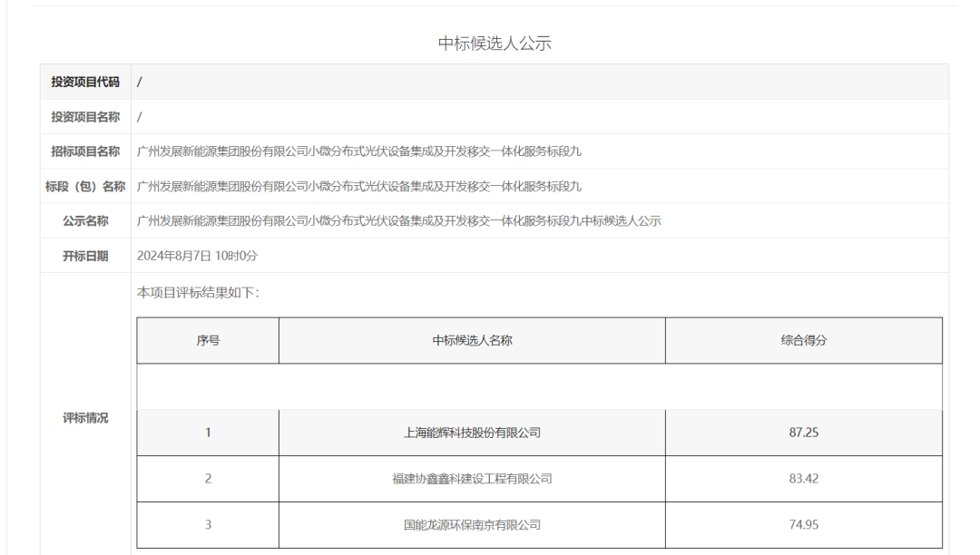Click the score 87.25
Screen dimensions: 980x555
tap(803, 433)
